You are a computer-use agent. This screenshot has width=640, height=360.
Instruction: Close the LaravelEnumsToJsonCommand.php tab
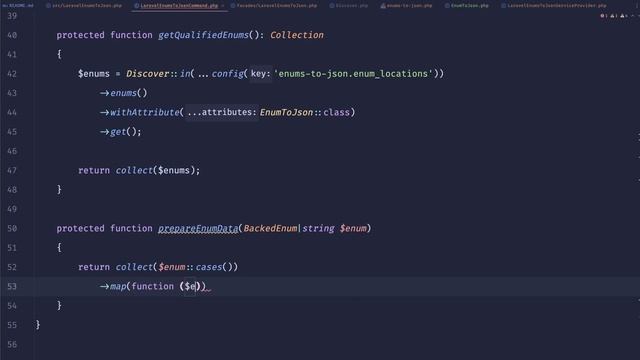pyautogui.click(x=223, y=6)
